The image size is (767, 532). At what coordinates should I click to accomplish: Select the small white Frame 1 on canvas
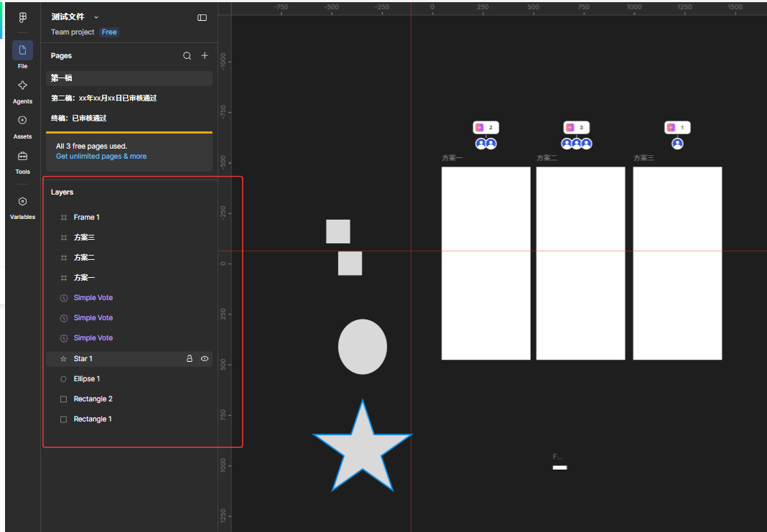coord(559,467)
